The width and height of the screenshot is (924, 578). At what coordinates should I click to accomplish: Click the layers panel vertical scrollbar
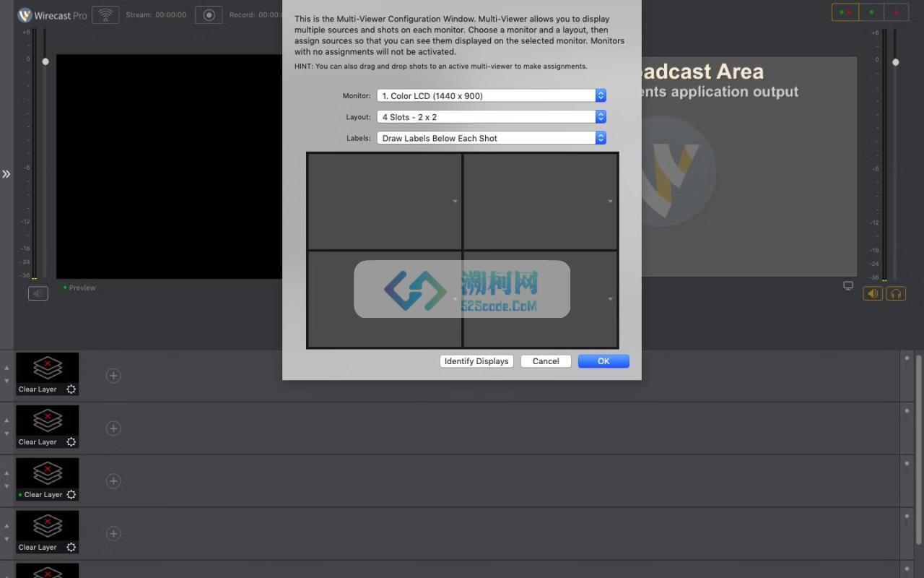coord(919,448)
